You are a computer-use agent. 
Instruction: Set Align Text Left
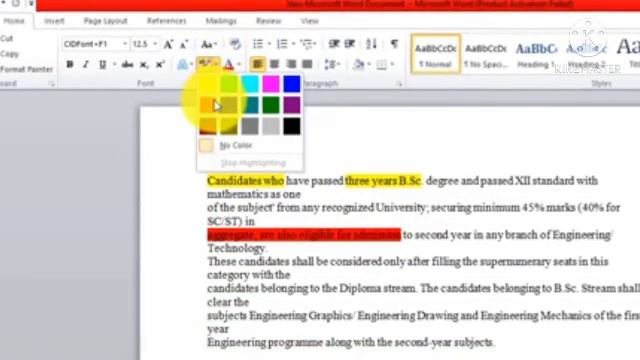pos(258,64)
